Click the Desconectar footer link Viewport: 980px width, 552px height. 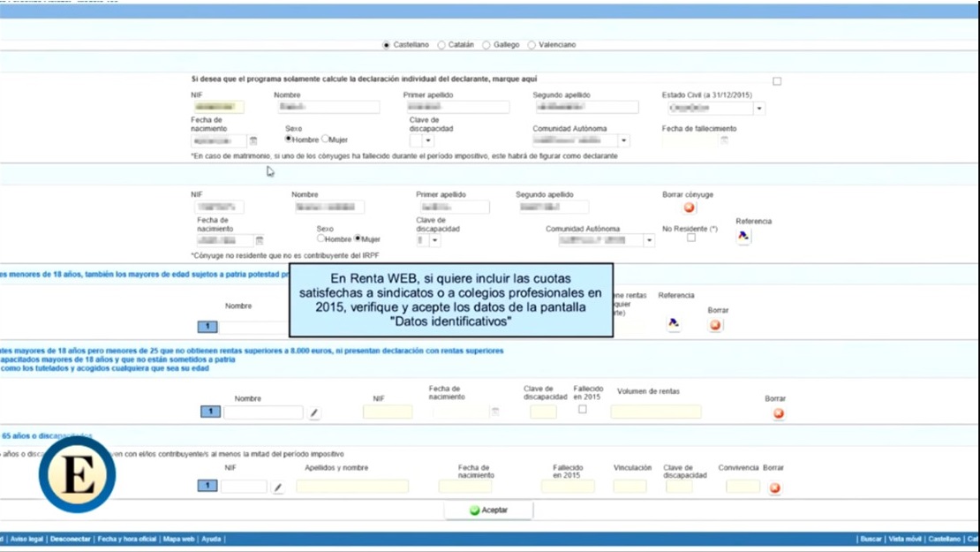pyautogui.click(x=70, y=539)
